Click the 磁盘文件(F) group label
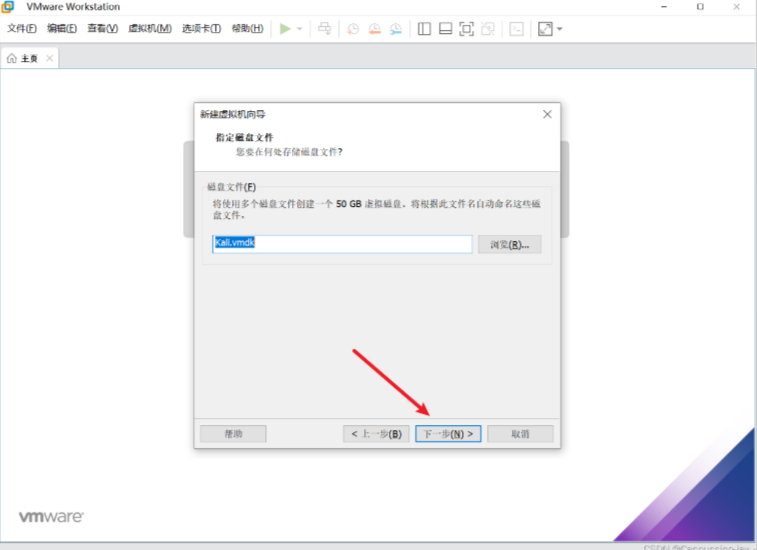The width and height of the screenshot is (757, 550). [x=231, y=187]
